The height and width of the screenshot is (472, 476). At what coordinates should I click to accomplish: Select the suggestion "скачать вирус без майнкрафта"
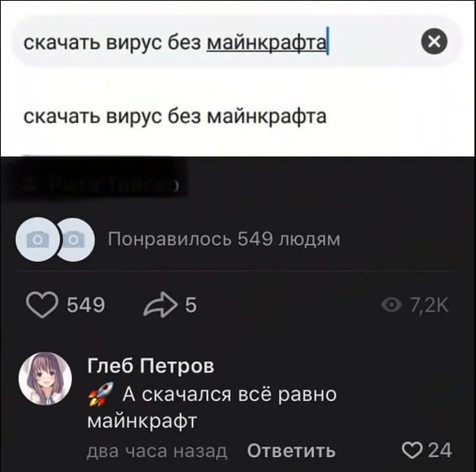pos(175,117)
